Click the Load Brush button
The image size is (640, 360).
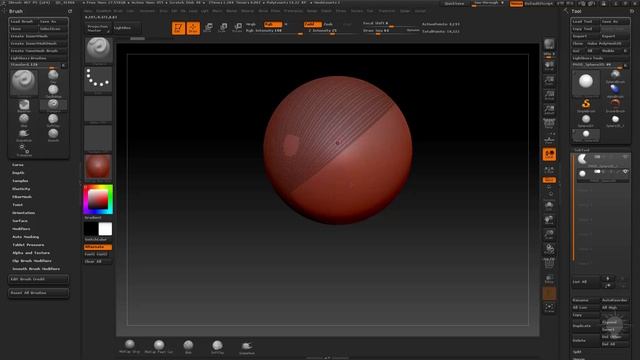pos(23,22)
